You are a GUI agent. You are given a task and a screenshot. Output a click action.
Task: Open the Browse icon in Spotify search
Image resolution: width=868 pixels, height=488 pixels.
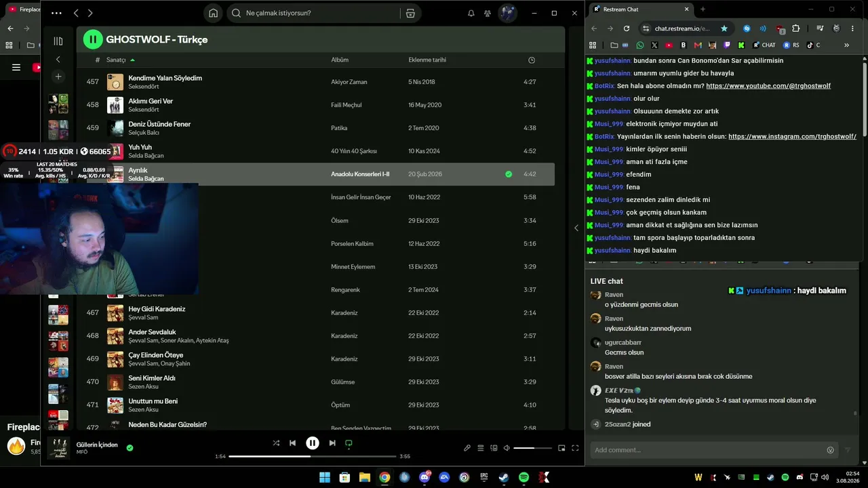(x=410, y=13)
